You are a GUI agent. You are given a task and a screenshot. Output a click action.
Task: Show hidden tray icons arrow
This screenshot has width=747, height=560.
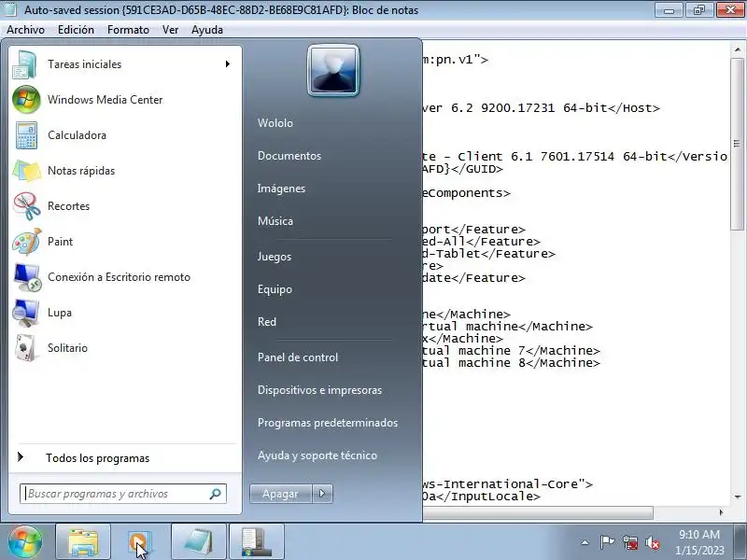[x=585, y=542]
